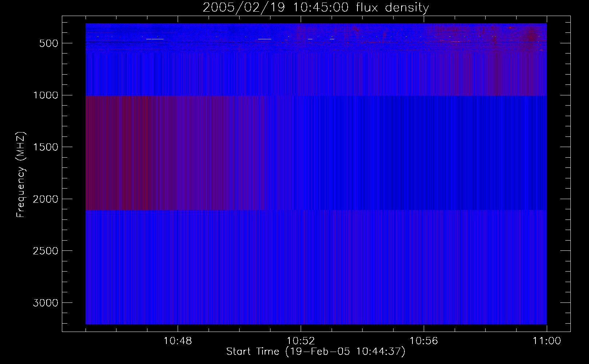
Task: Click the dark blue mid-band area near 10:56
Action: (424, 153)
